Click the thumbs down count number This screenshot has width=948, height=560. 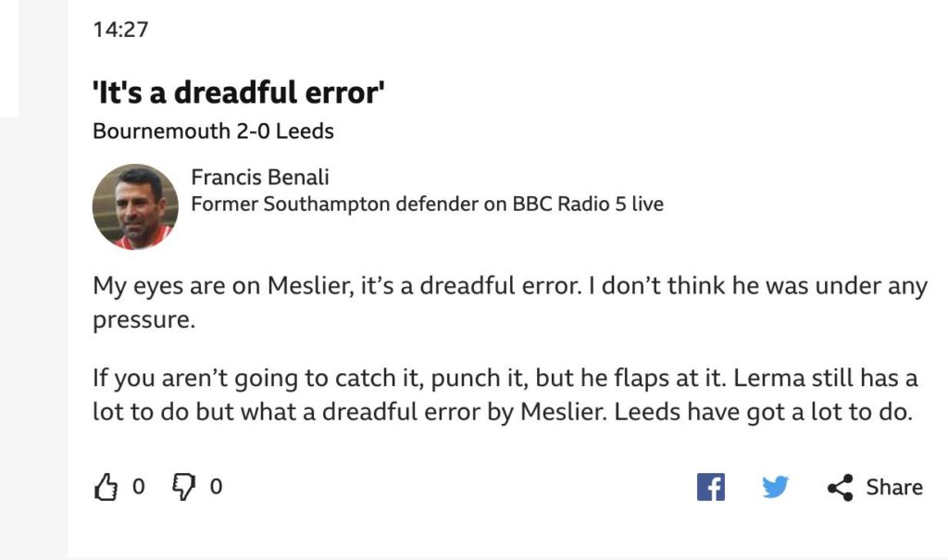point(216,487)
